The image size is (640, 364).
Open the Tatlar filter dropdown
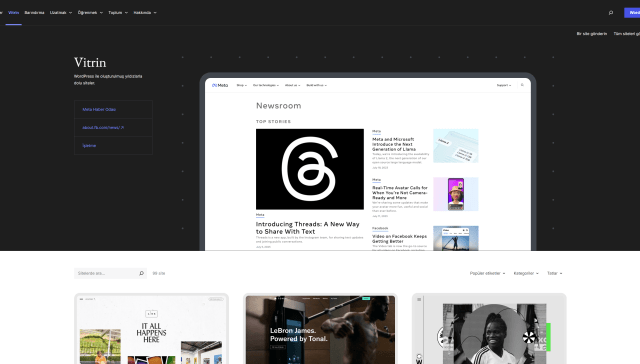click(x=554, y=273)
